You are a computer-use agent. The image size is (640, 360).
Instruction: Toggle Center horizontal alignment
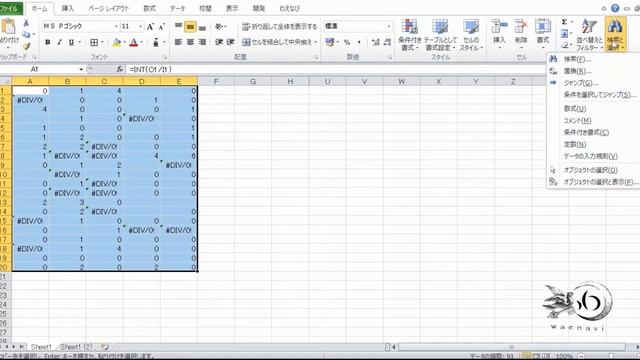190,42
